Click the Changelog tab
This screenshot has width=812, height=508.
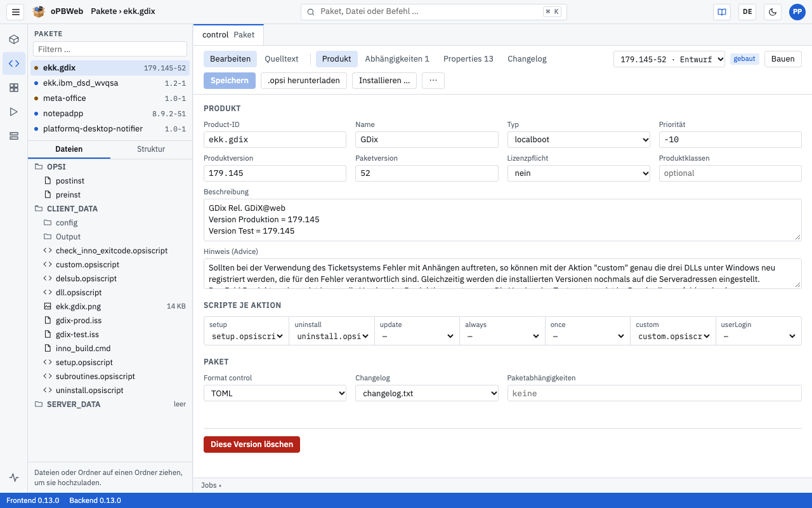tap(527, 59)
